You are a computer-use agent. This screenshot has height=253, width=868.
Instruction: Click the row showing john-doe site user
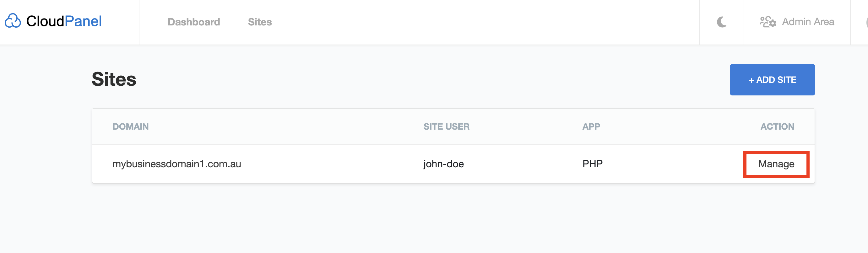point(443,164)
